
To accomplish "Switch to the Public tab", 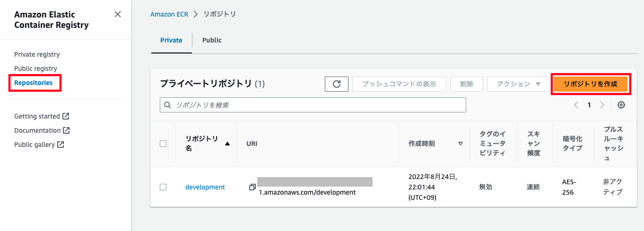I will coord(212,40).
